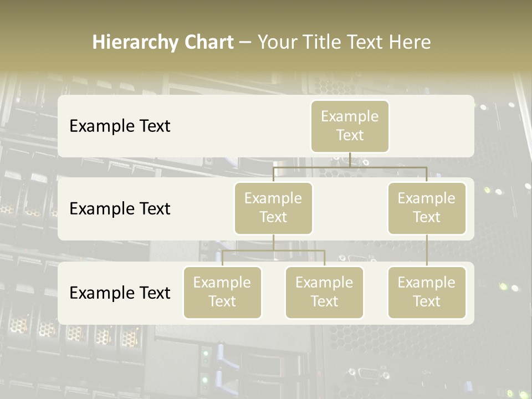Viewport: 532px width, 399px height.
Task: Select the middle row Example Text label
Action: pos(119,208)
